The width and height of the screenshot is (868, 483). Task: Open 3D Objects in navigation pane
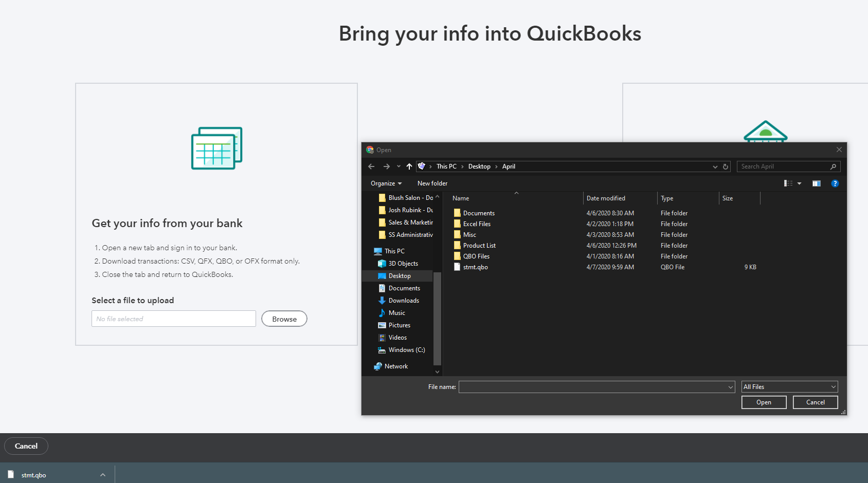pos(399,264)
